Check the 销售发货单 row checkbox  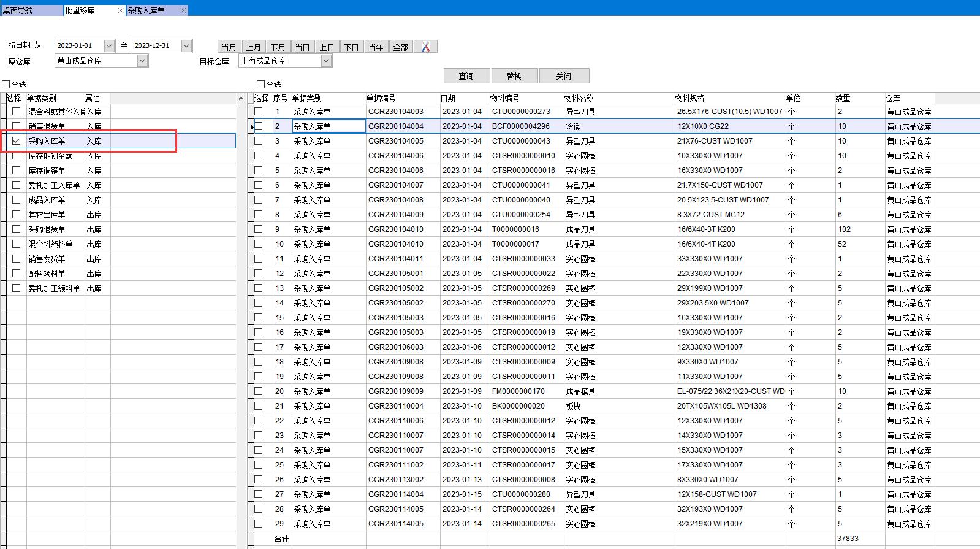(x=17, y=259)
